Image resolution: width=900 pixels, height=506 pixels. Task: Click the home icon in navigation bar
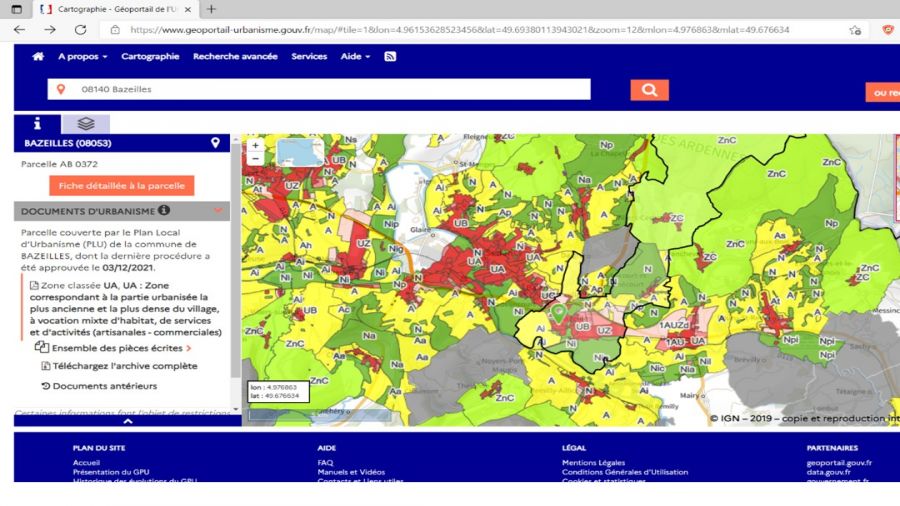pos(38,56)
